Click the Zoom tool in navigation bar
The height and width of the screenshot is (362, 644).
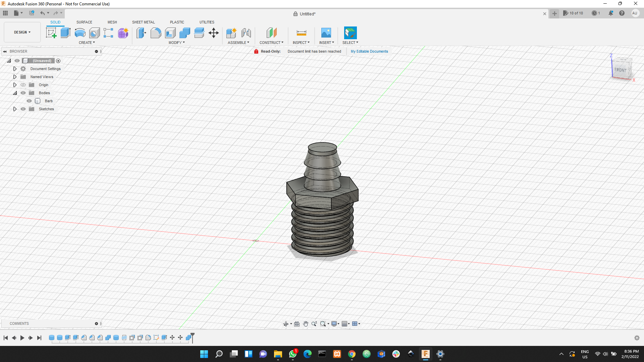point(314,323)
